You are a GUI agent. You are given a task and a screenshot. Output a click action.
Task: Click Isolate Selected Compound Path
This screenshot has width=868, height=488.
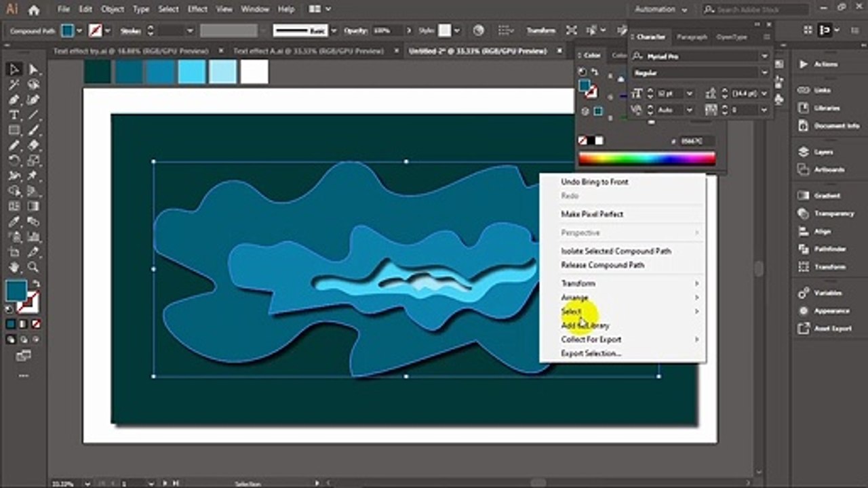[x=616, y=251]
